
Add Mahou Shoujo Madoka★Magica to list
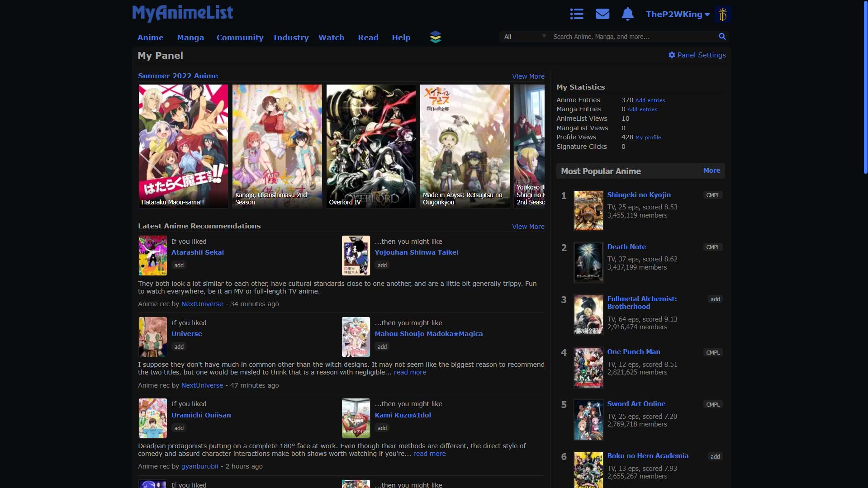[x=382, y=347]
